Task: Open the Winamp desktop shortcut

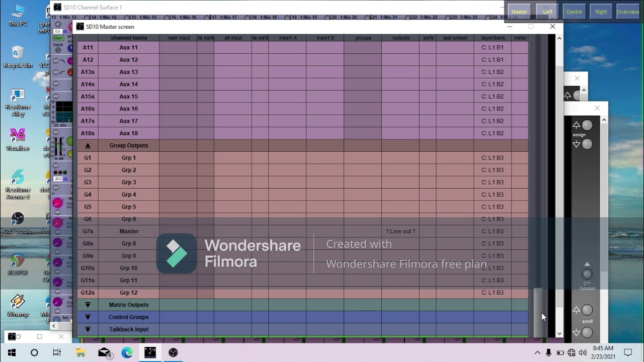Action: coord(18,306)
